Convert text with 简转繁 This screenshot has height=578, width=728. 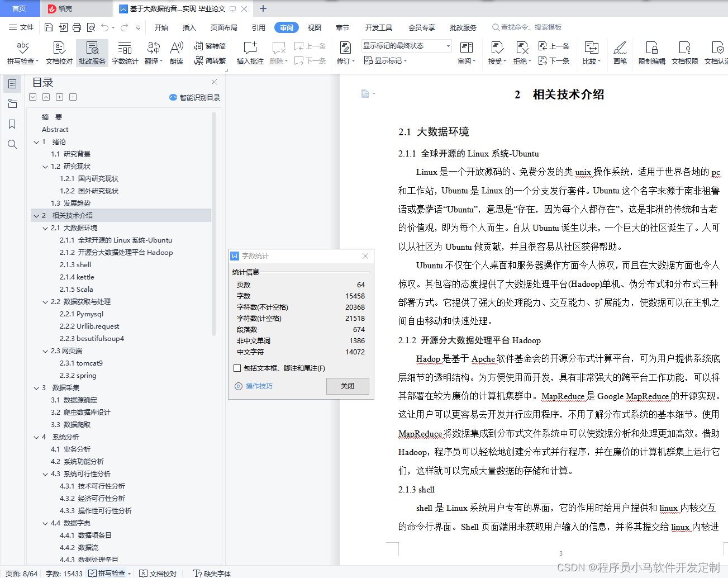[x=210, y=60]
